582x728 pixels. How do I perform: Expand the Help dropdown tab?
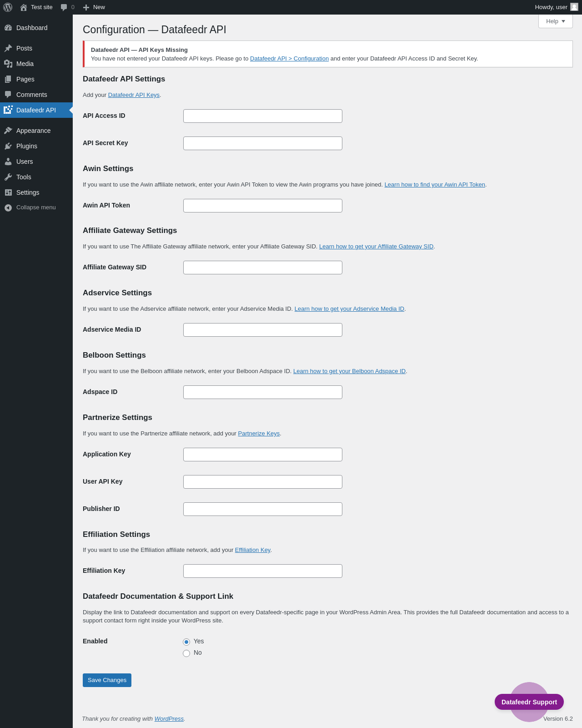click(x=556, y=21)
